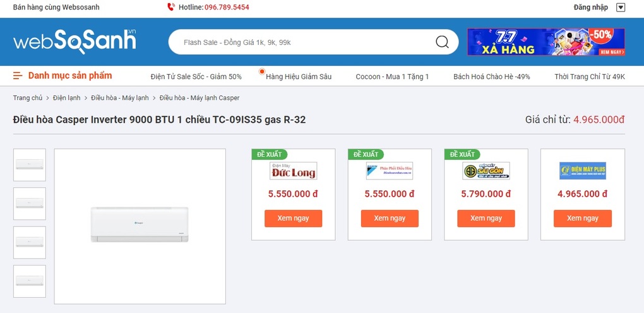
Task: Select Cocoon - Mua 1 Tặng 1
Action: [392, 77]
